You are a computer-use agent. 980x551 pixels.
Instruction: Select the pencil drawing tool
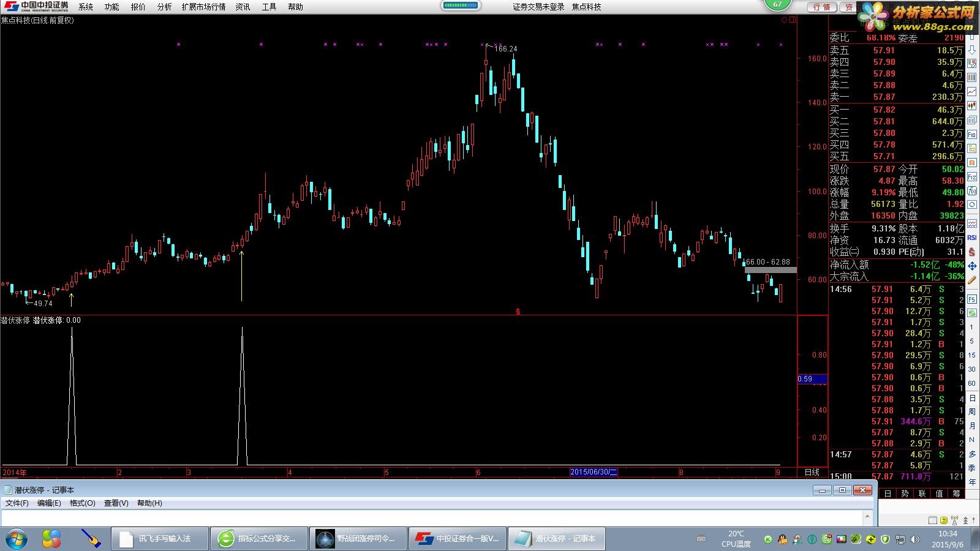point(972,280)
